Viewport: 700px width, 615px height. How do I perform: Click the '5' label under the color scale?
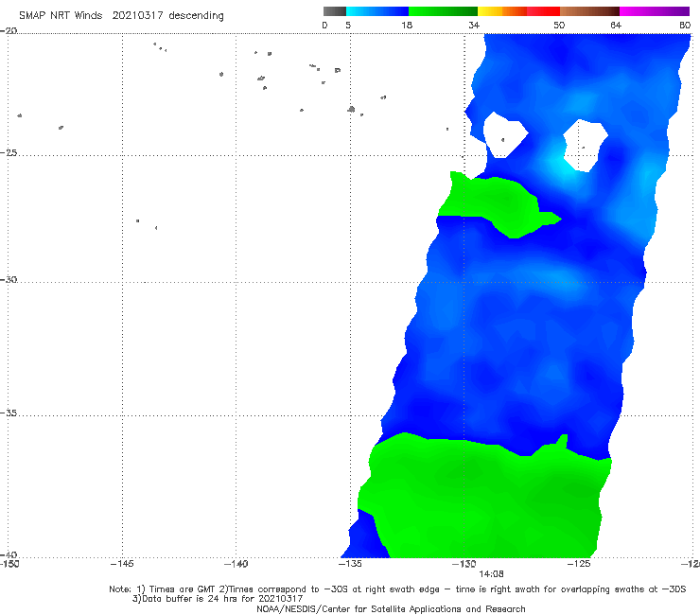[x=348, y=25]
